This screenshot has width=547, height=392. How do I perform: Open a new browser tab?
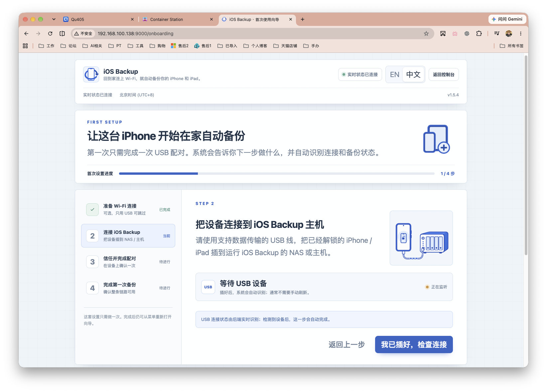click(303, 19)
